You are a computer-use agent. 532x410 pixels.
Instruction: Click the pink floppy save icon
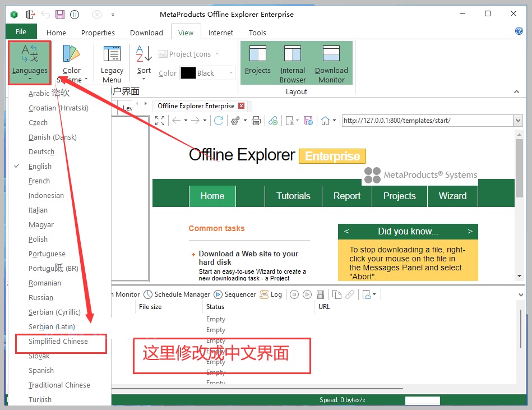pyautogui.click(x=60, y=14)
